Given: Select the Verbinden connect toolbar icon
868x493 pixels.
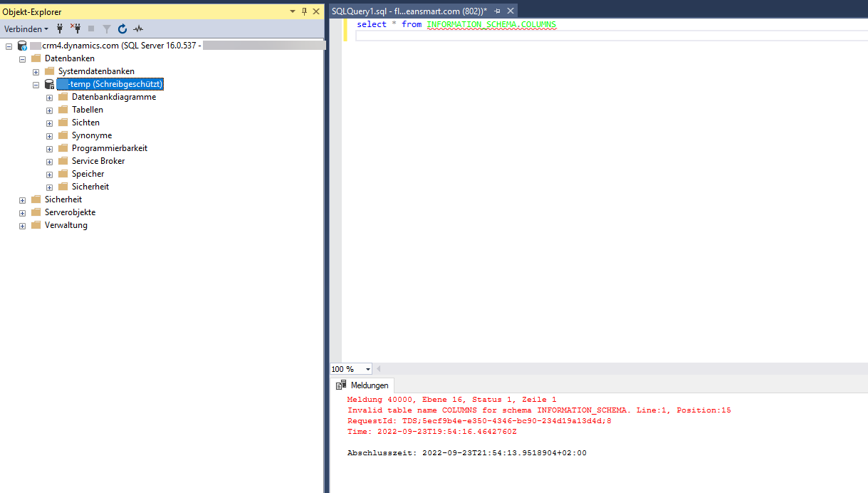Looking at the screenshot, I should pyautogui.click(x=60, y=28).
